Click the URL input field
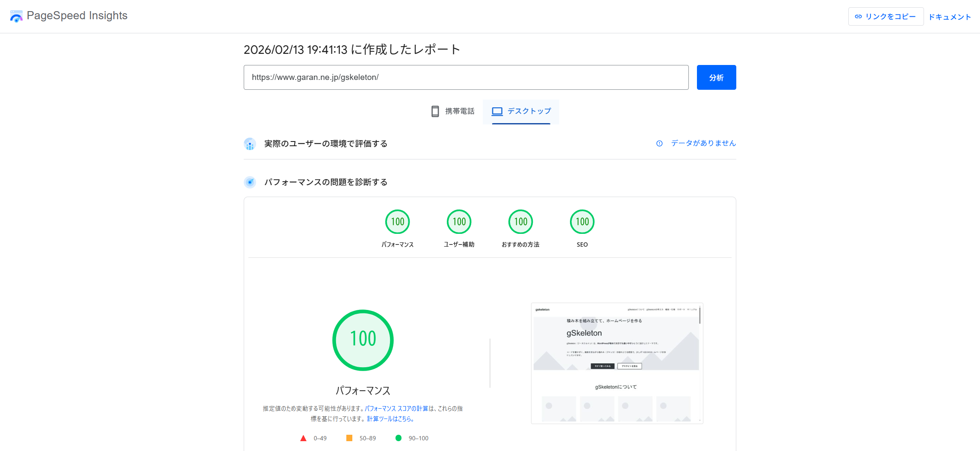Image resolution: width=980 pixels, height=451 pixels. (x=466, y=77)
